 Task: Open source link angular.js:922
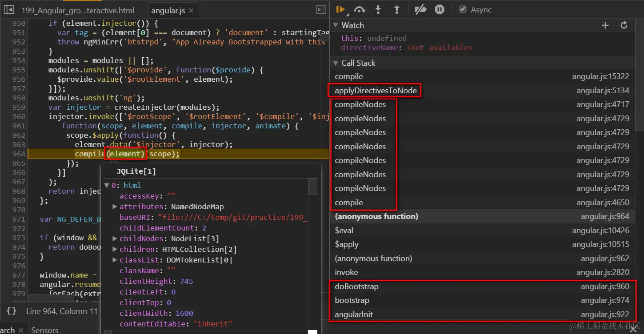pos(605,314)
